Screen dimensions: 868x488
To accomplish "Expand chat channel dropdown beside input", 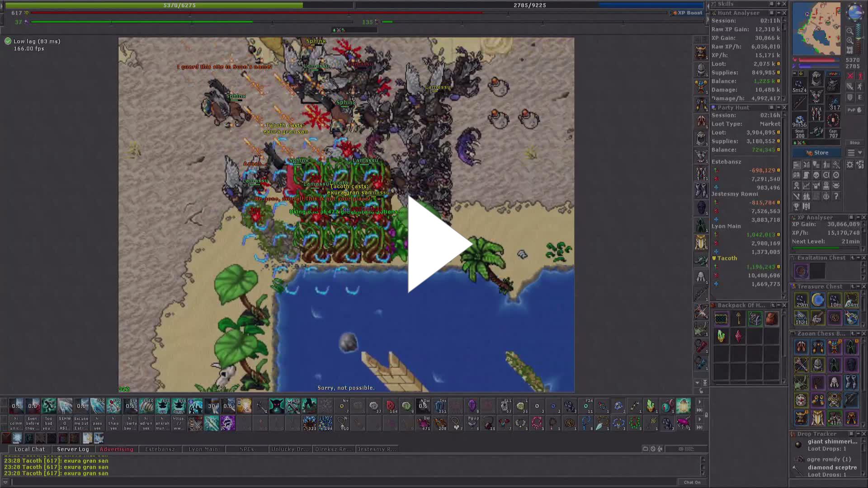I will click(x=5, y=482).
